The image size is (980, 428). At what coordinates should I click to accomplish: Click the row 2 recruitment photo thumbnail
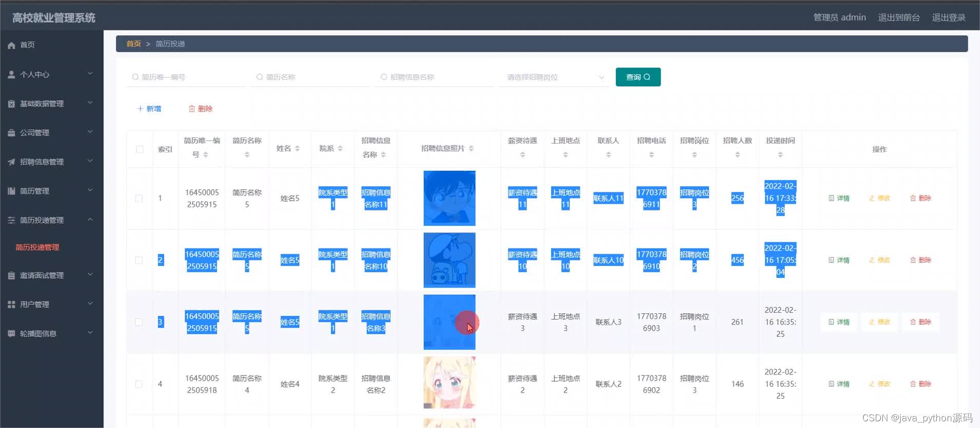pyautogui.click(x=449, y=260)
